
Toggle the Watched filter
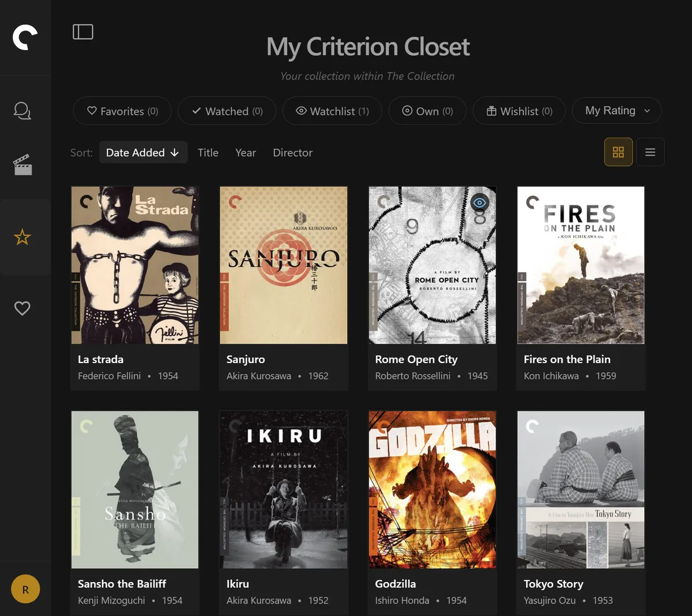click(x=227, y=111)
